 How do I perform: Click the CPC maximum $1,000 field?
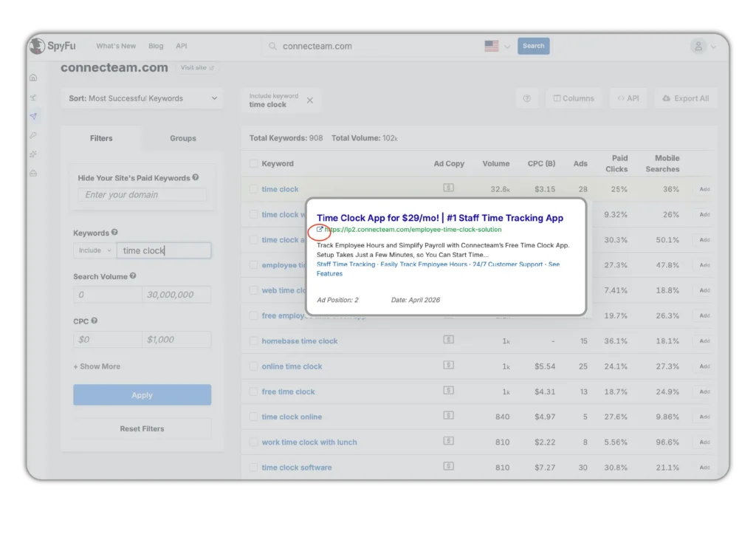(176, 340)
